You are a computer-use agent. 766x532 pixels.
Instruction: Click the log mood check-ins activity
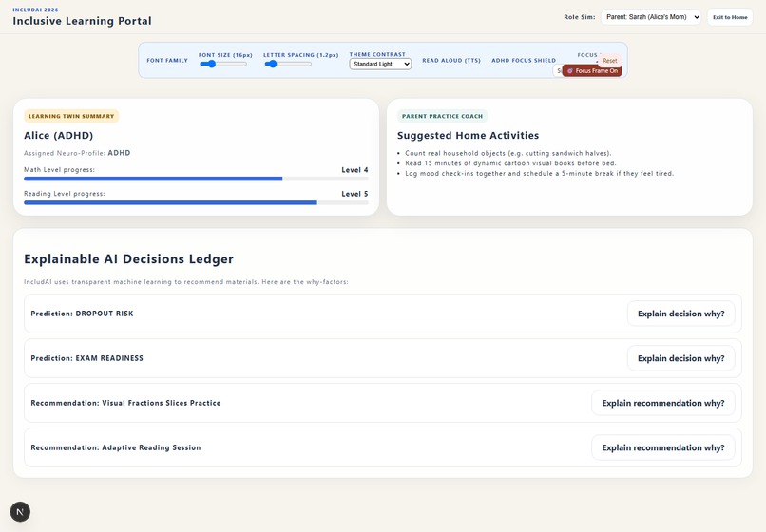click(x=539, y=174)
